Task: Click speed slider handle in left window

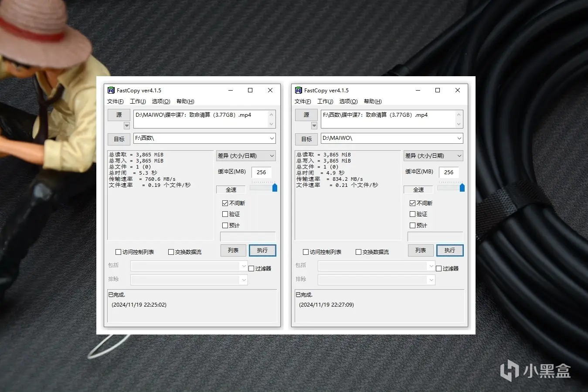Action: coord(275,187)
